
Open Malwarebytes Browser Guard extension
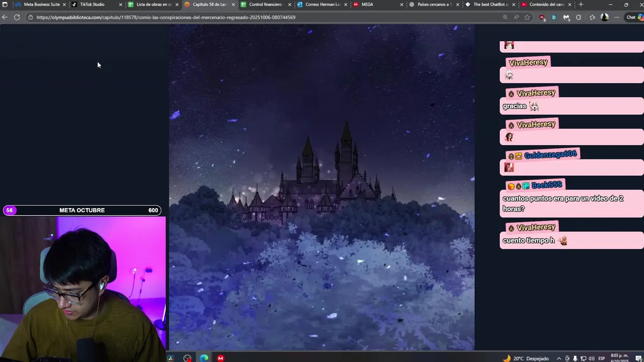point(566,17)
